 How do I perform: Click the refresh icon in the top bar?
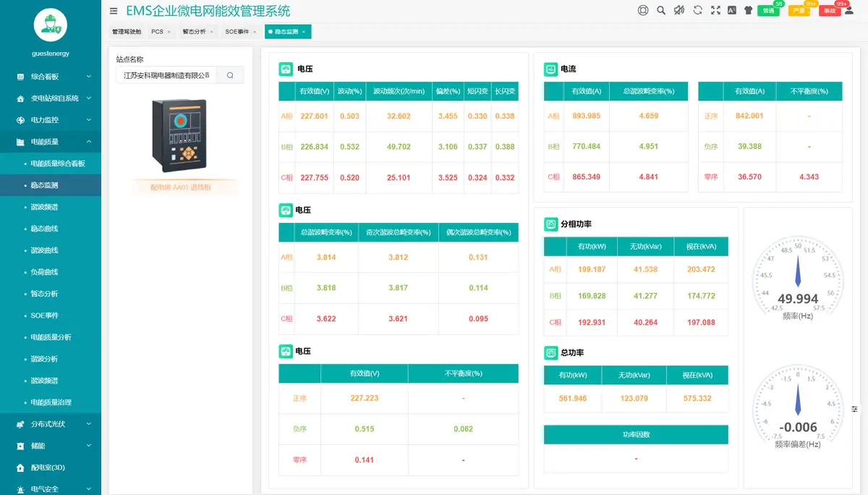tap(697, 10)
